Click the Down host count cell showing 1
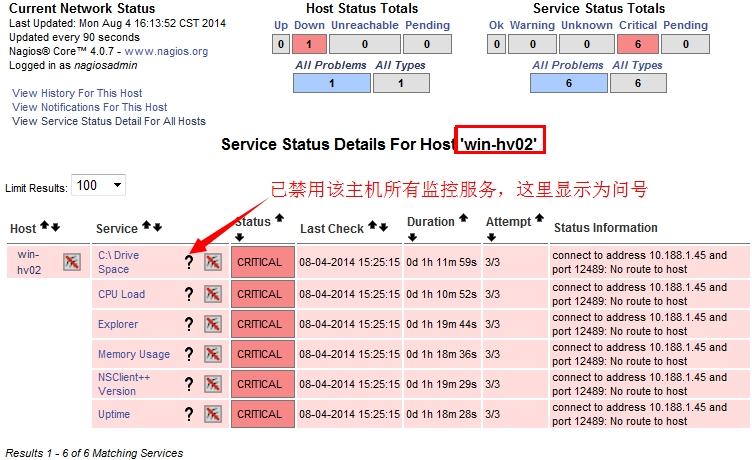The height and width of the screenshot is (460, 752). coord(309,44)
